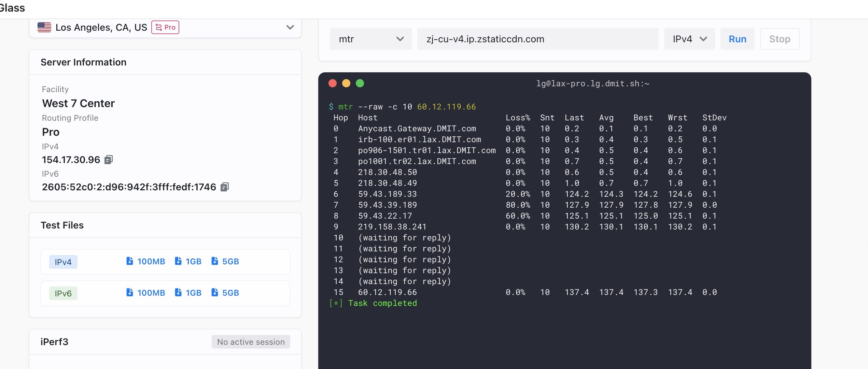Focus the target hostname input field
Viewport: 868px width, 369px height.
click(537, 39)
